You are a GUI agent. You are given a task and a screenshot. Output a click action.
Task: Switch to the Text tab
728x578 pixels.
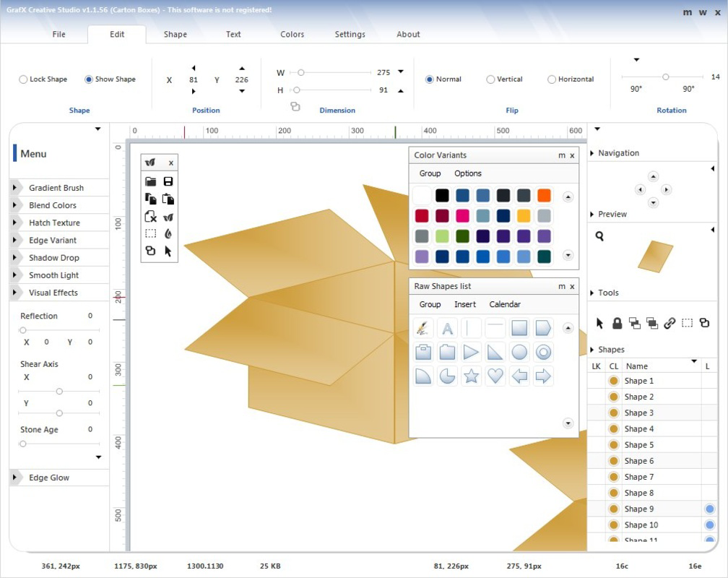233,35
